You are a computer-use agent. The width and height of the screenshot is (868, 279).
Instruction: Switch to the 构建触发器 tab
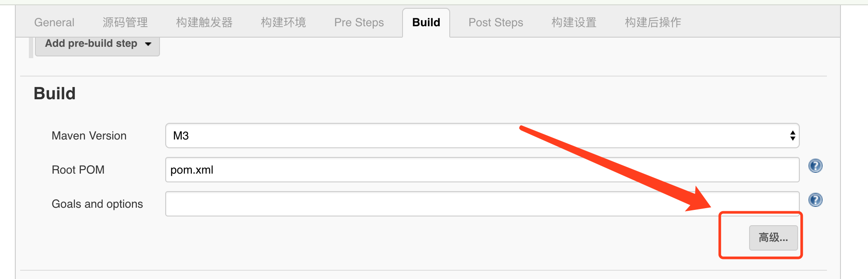click(x=204, y=22)
